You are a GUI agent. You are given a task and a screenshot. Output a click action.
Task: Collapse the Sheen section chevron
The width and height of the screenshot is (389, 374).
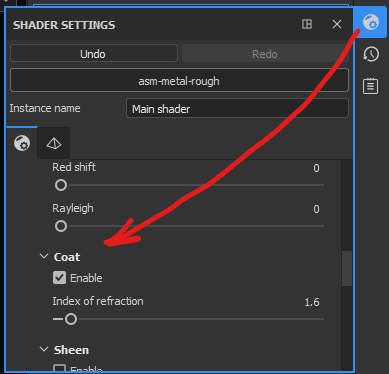click(x=44, y=349)
